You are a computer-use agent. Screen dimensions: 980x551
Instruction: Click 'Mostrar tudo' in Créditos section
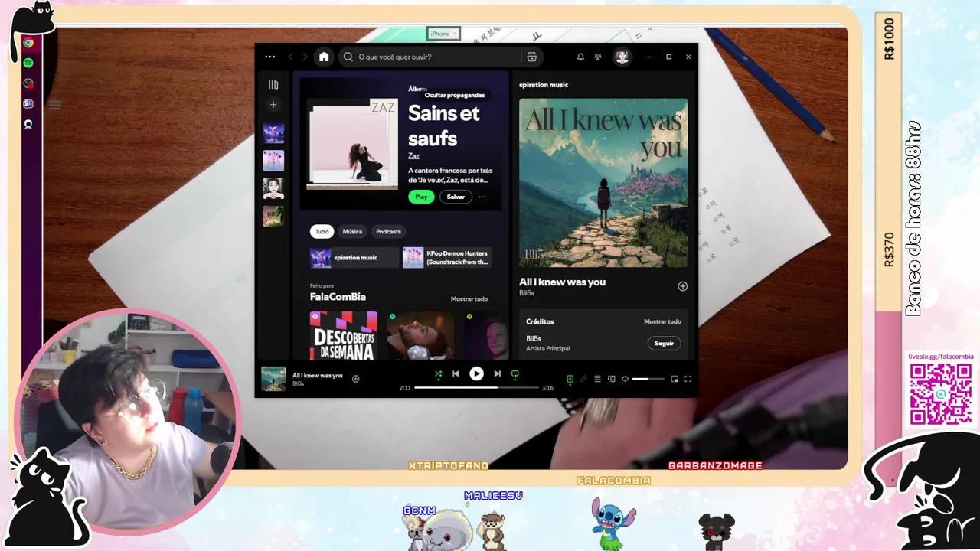point(662,322)
